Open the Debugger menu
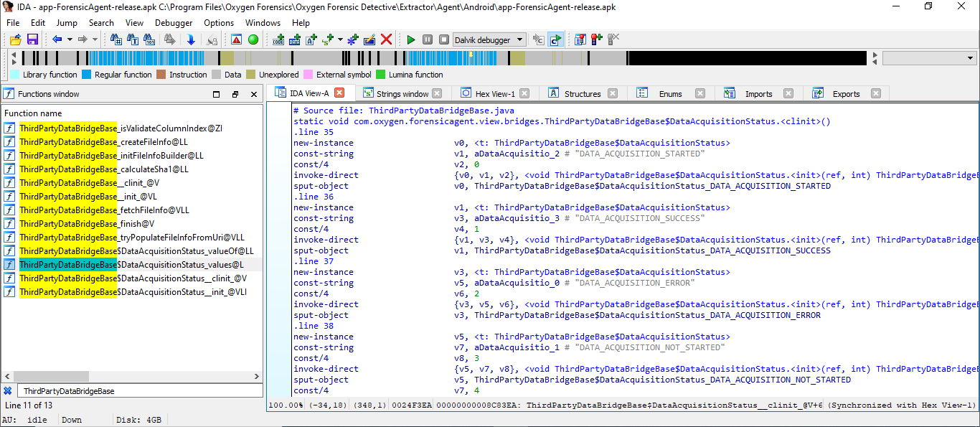This screenshot has height=427, width=980. click(174, 23)
